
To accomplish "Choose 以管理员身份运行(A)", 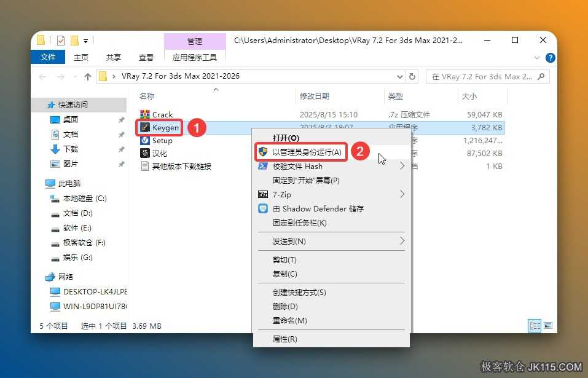I will [x=307, y=152].
